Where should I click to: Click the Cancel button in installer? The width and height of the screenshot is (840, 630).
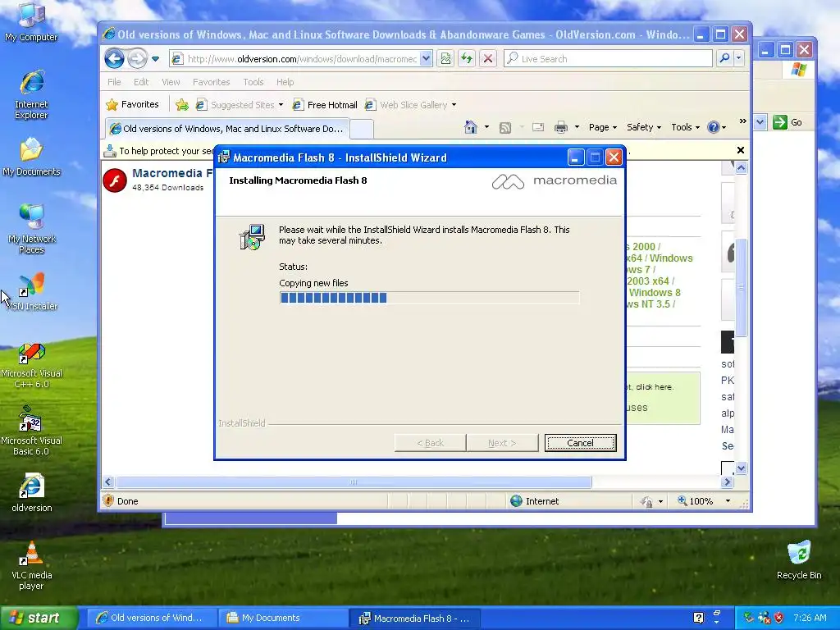point(580,443)
